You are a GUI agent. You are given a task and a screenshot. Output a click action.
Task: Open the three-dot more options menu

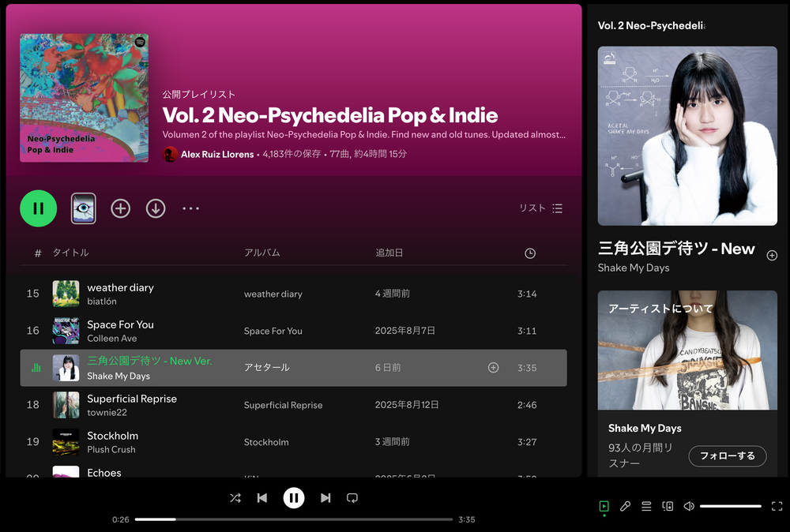coord(191,208)
